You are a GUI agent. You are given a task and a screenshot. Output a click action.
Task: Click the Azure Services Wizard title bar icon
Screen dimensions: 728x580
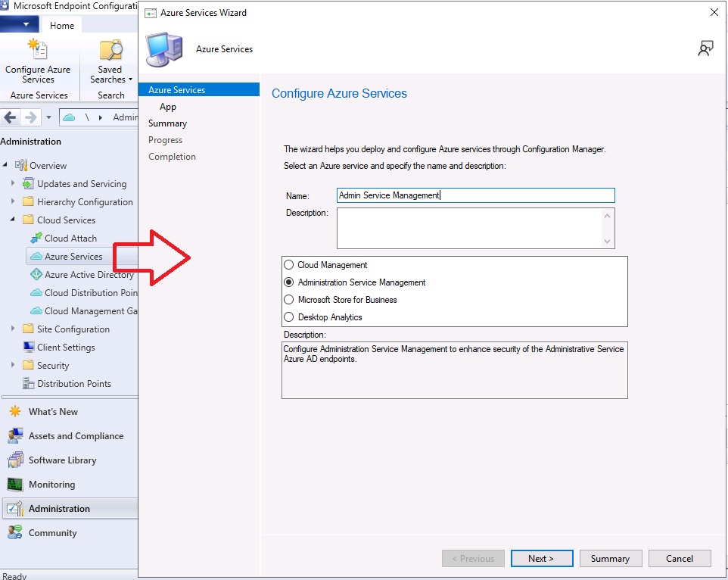pyautogui.click(x=151, y=13)
